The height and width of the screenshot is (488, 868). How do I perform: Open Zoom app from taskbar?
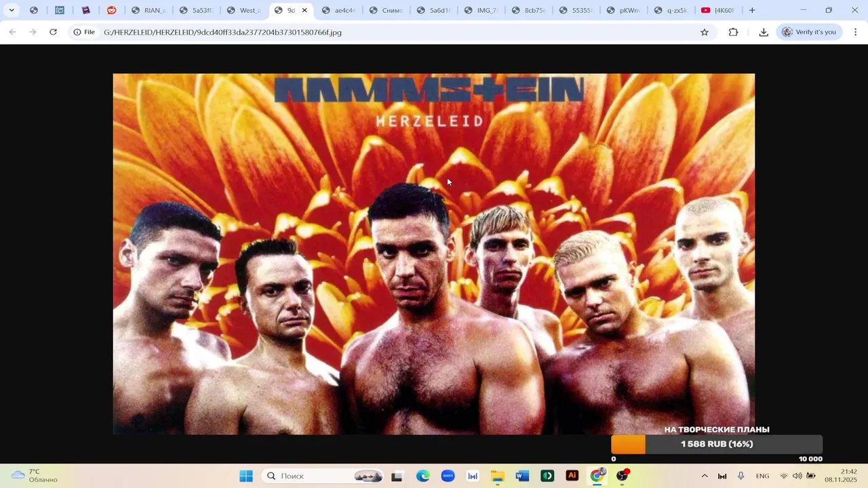pyautogui.click(x=448, y=476)
